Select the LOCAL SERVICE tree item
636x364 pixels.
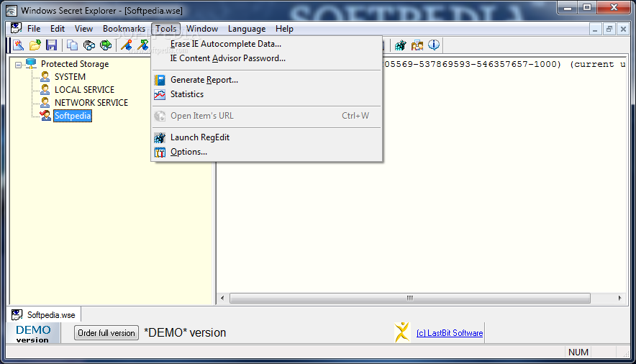tap(84, 90)
